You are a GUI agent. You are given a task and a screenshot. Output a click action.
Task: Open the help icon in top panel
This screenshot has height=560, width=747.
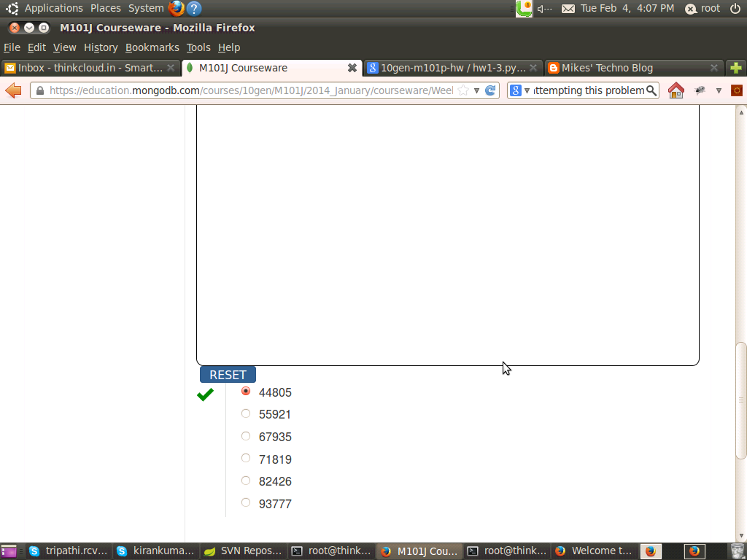194,9
